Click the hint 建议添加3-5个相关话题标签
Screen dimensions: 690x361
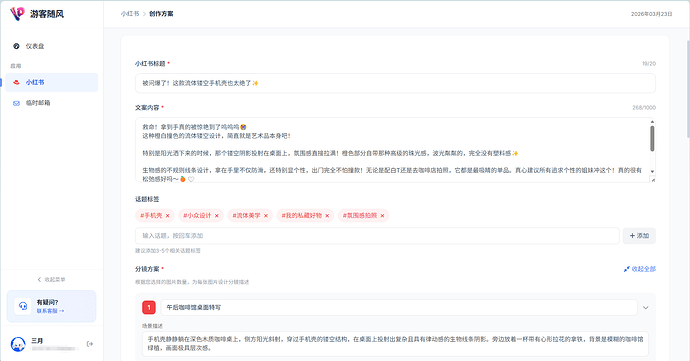pos(168,250)
